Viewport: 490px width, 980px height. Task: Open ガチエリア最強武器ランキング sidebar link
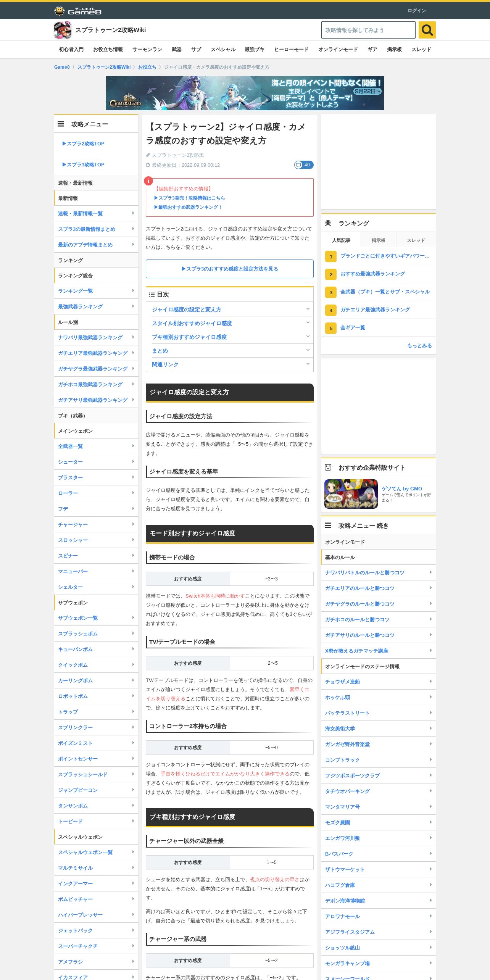click(93, 353)
